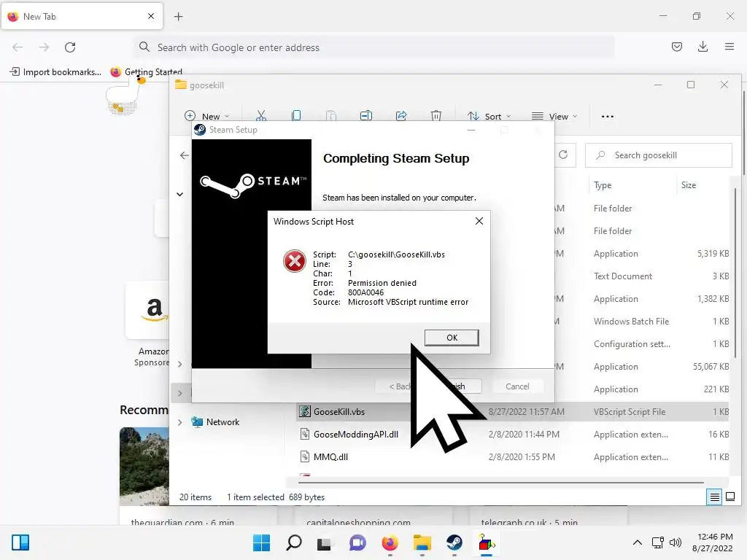Sort by the Type column header
The height and width of the screenshot is (560, 747).
[x=603, y=185]
